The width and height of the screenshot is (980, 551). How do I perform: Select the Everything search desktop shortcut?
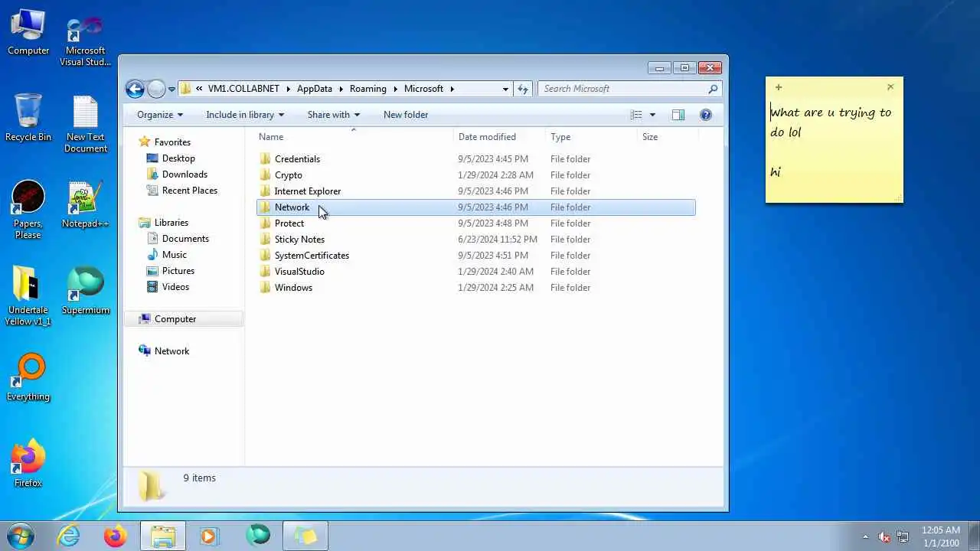pos(28,377)
